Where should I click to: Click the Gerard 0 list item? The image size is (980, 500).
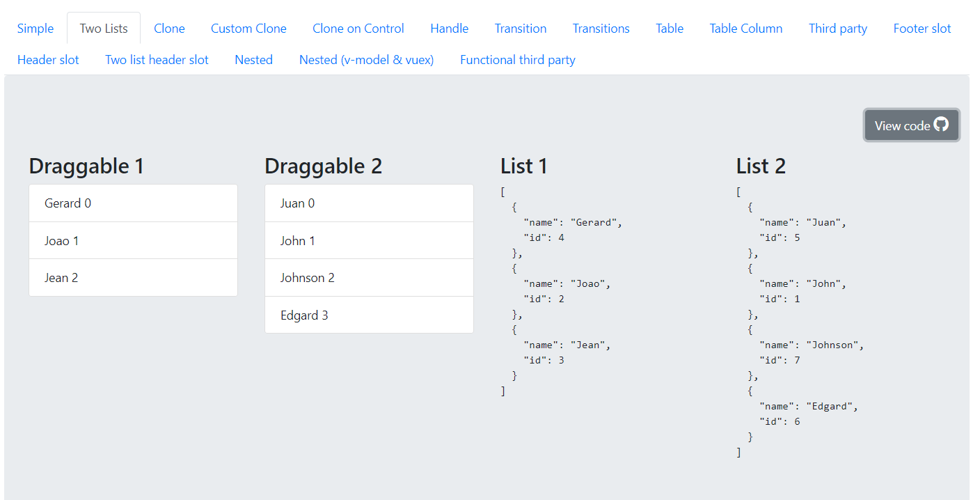coord(133,203)
